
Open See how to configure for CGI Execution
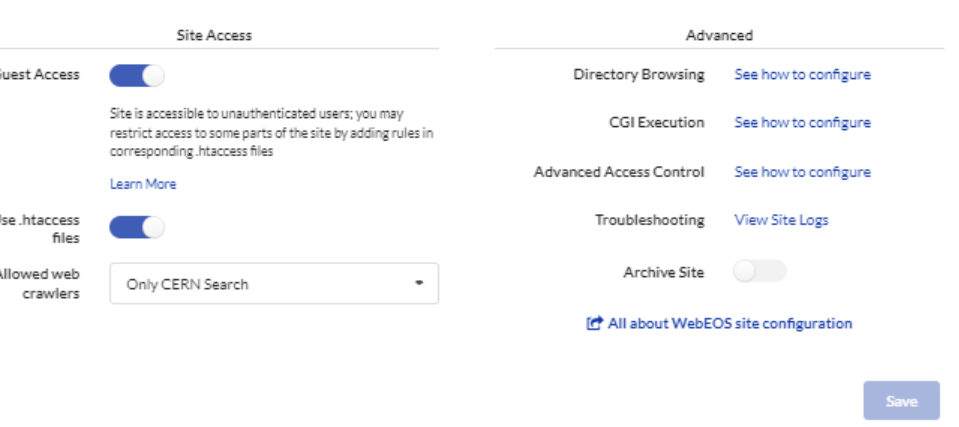tap(802, 122)
